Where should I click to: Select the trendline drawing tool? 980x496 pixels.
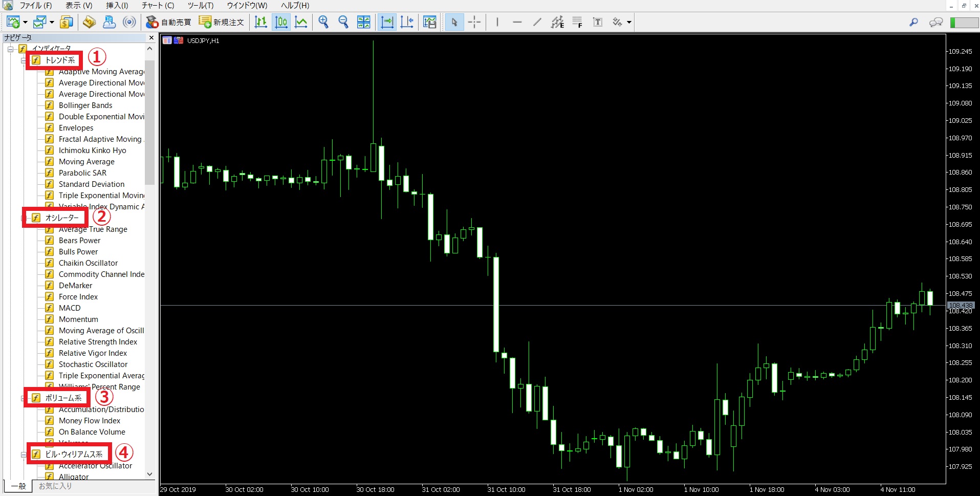(x=537, y=22)
